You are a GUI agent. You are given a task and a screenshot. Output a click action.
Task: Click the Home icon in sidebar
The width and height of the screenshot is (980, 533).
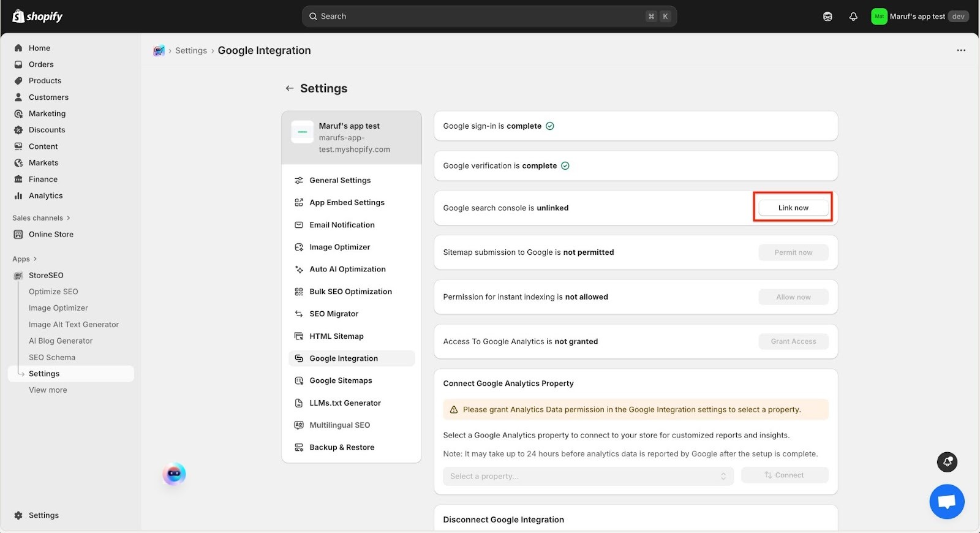(18, 48)
